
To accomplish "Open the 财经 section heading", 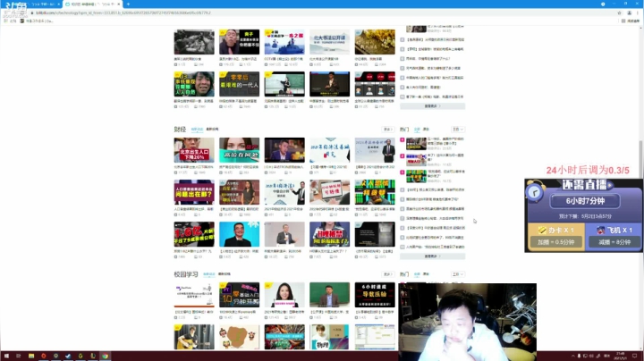I will pyautogui.click(x=180, y=130).
